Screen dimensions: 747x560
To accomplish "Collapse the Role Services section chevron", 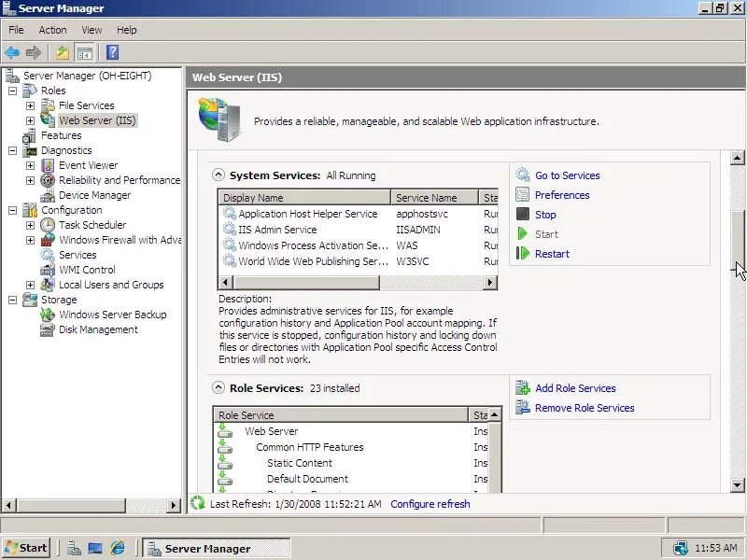I will point(218,387).
